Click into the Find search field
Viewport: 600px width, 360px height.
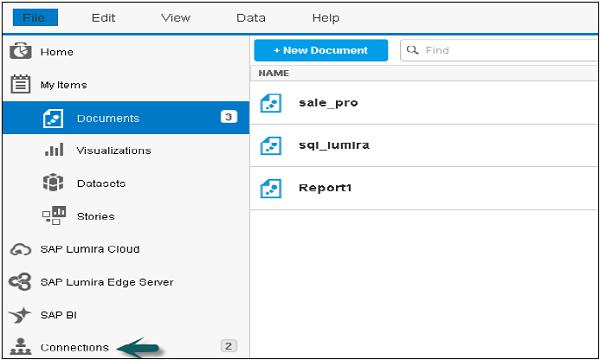coord(499,50)
